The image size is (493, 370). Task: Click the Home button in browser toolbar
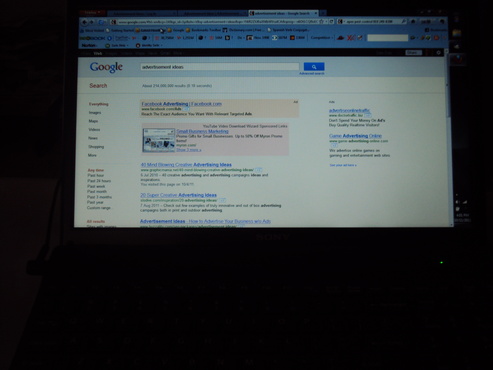[x=413, y=21]
